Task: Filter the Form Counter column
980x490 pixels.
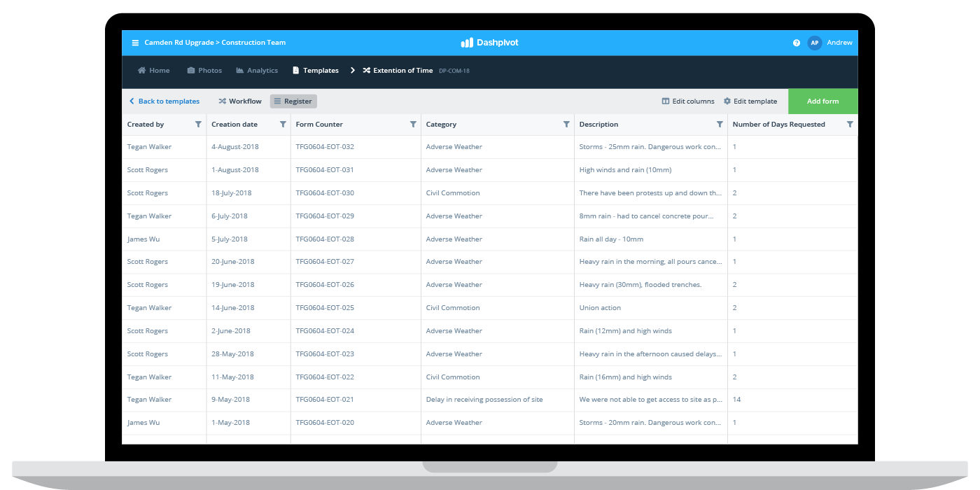Action: (413, 125)
